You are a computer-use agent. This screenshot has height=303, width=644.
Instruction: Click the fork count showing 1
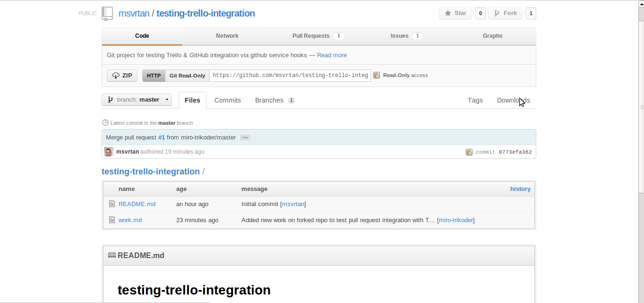531,13
